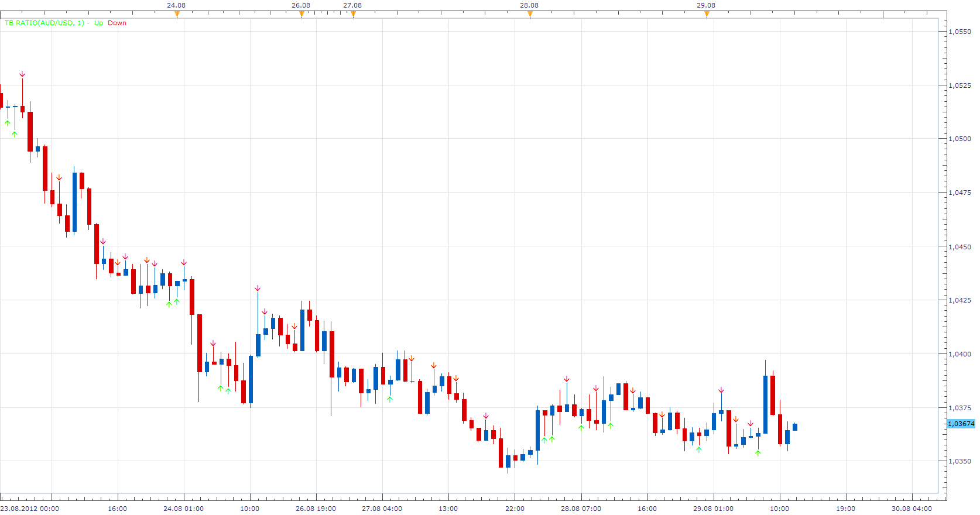
Task: Click the 22:00 time axis label
Action: tap(515, 509)
